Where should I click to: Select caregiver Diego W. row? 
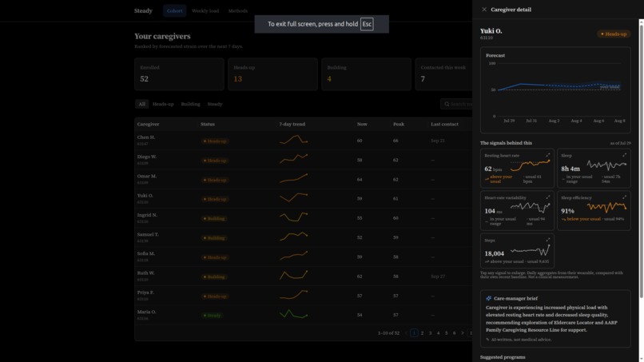coord(304,160)
